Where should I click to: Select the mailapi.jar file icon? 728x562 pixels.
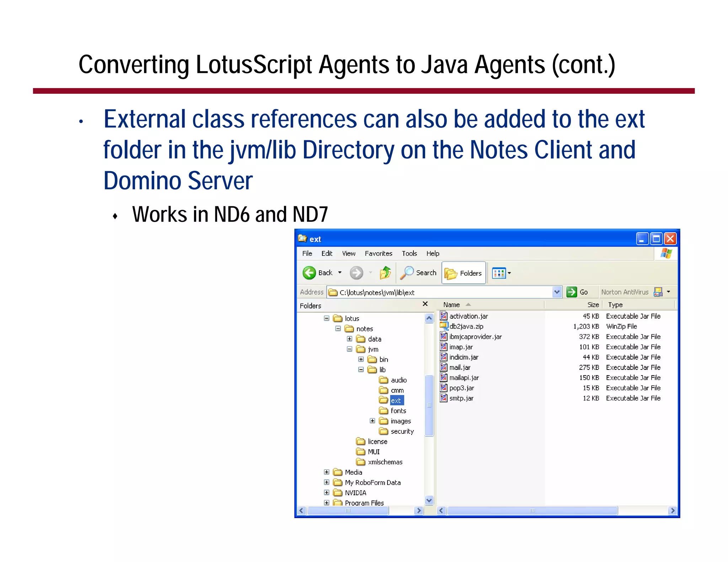443,377
